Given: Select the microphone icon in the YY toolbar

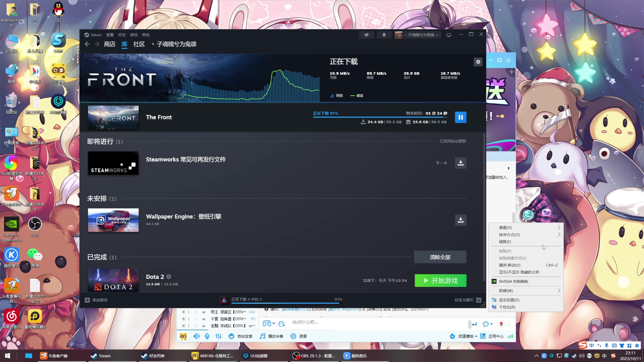Looking at the screenshot, I should click(x=207, y=336).
